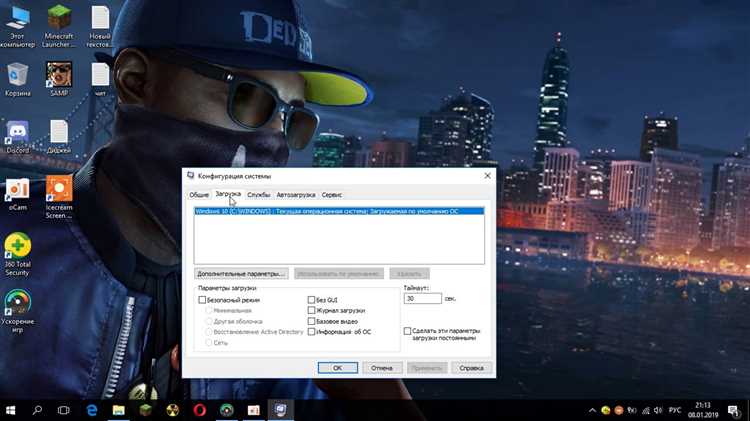Open the volume control in system tray
Image resolution: width=750 pixels, height=421 pixels.
point(658,410)
